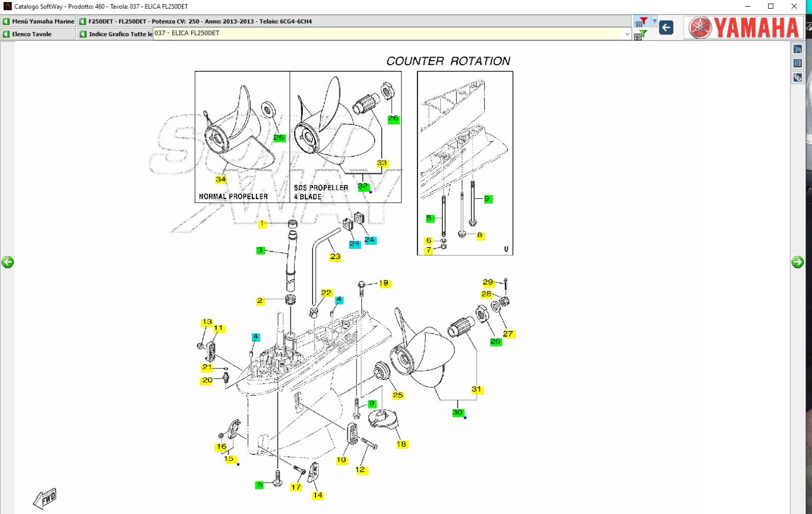
Task: Click part label 2 on the diagram
Action: 260,301
